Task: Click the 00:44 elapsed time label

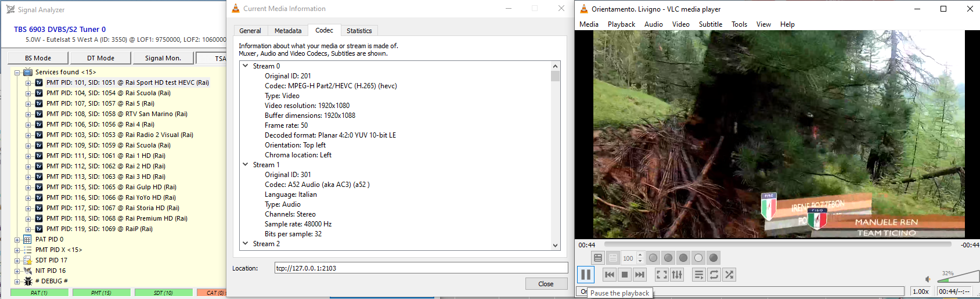Action: [x=586, y=245]
